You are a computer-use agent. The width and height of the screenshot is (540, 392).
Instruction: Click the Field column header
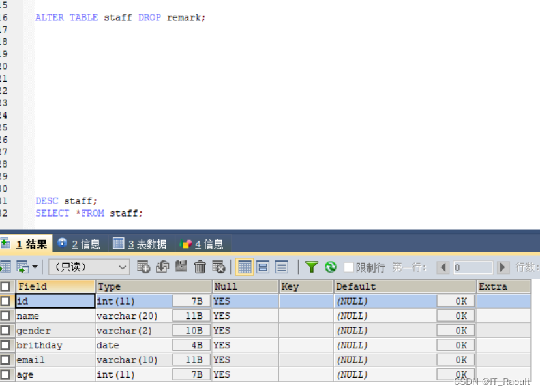pyautogui.click(x=55, y=286)
